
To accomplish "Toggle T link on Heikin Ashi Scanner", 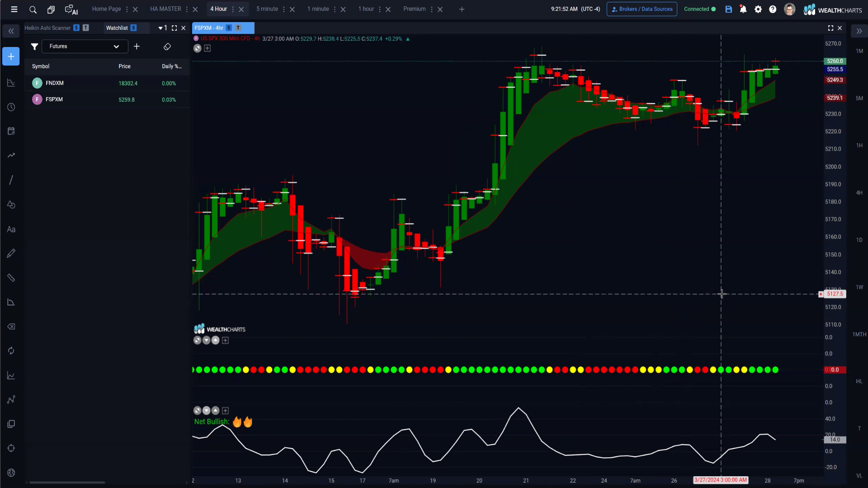I will 86,28.
